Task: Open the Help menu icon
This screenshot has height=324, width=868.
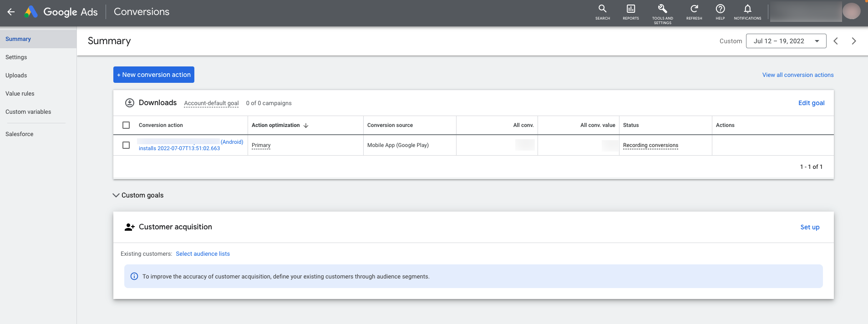Action: point(720,12)
